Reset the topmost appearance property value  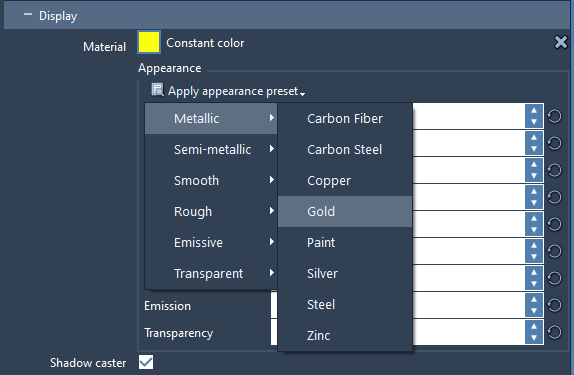[555, 116]
